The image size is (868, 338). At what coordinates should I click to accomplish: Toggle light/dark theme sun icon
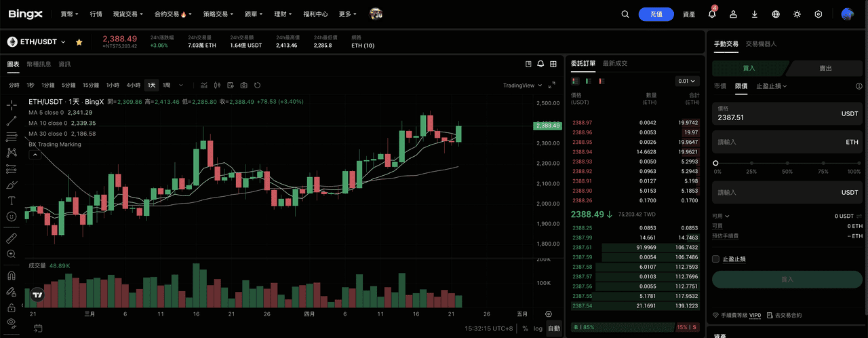(797, 14)
